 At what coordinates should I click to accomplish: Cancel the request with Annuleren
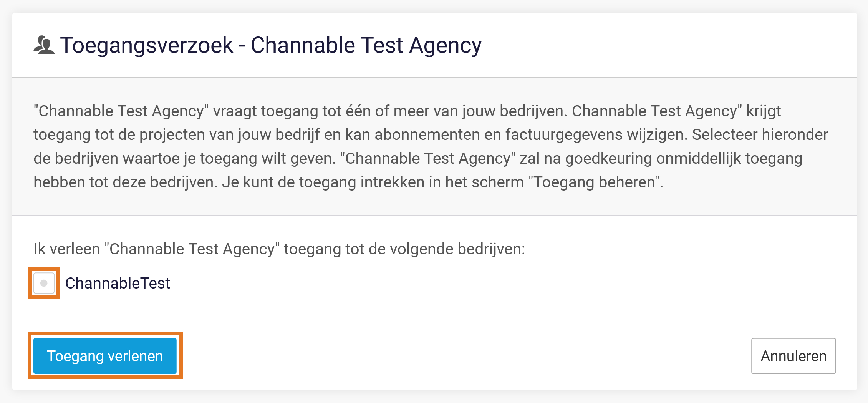tap(793, 356)
